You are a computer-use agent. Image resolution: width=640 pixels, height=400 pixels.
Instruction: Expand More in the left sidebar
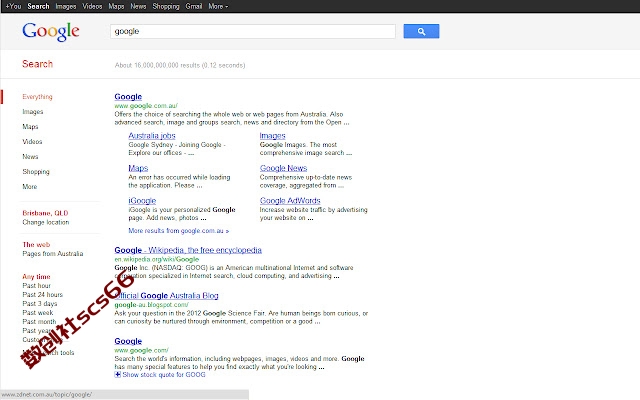tap(30, 187)
